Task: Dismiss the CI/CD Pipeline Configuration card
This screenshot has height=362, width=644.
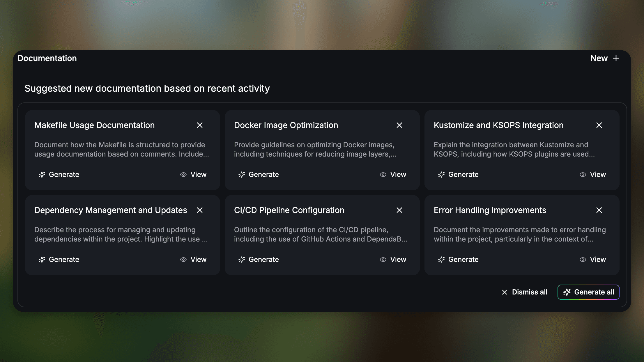Action: [400, 210]
